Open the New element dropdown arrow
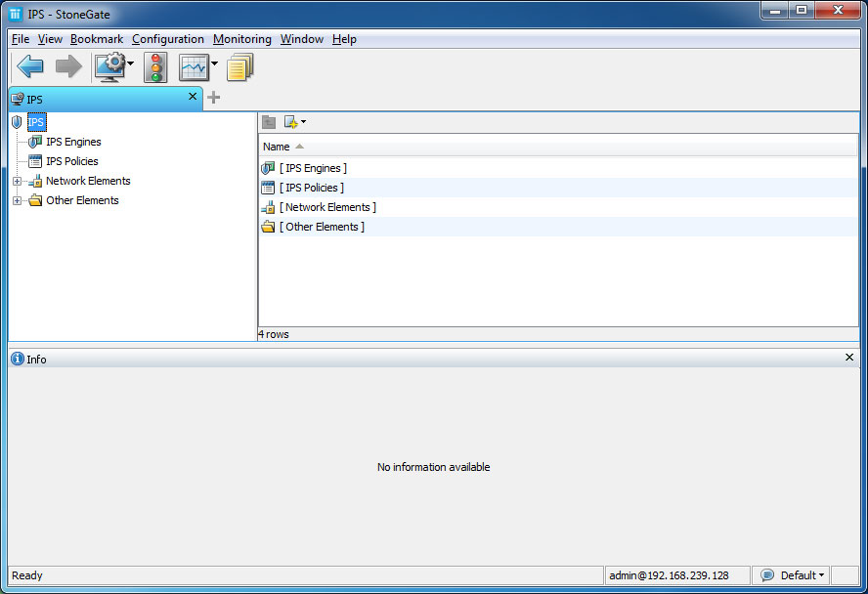This screenshot has height=594, width=868. (303, 122)
